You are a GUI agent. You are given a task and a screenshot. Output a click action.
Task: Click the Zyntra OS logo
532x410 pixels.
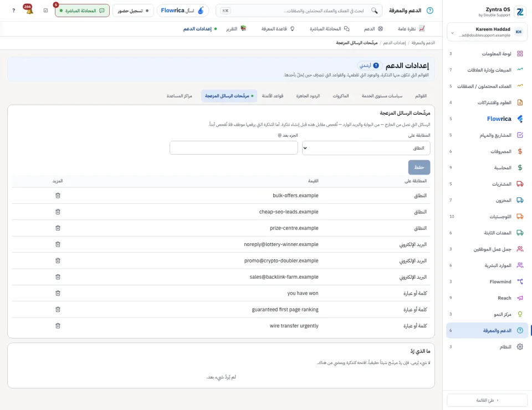click(520, 12)
